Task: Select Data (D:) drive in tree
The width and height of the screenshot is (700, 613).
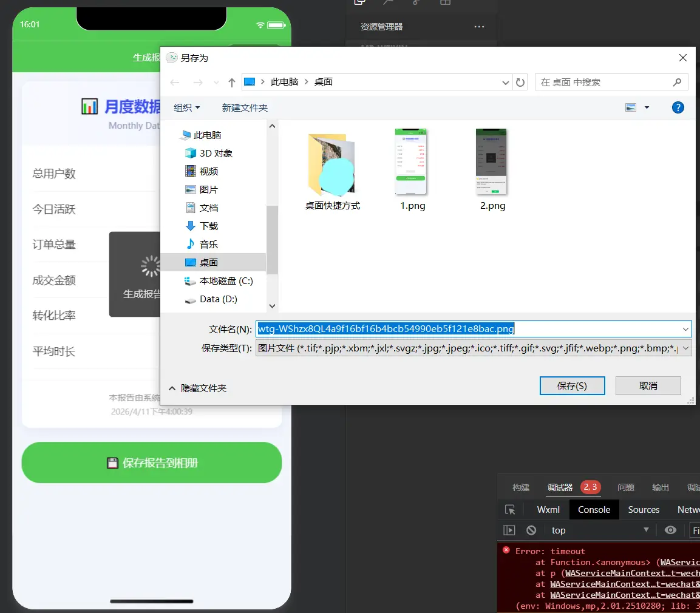Action: 218,299
